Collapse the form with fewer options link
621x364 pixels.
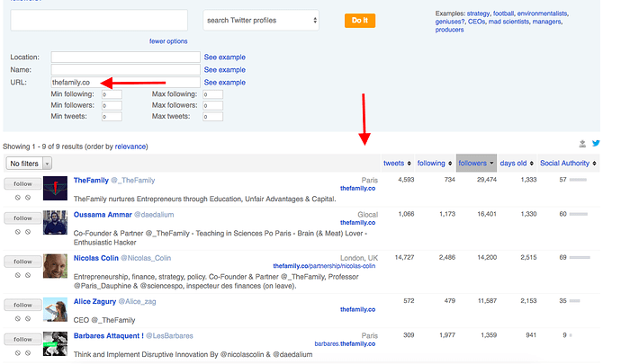pyautogui.click(x=168, y=41)
